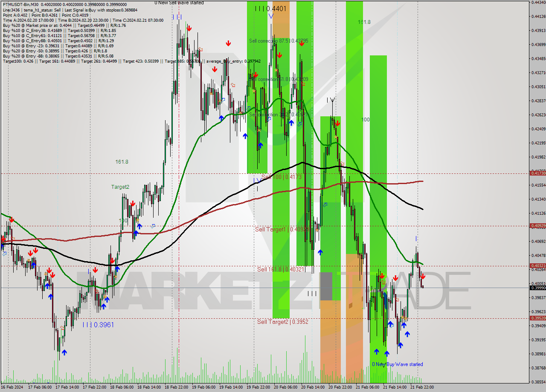Select the '21 Feb 22:00' time label

pyautogui.click(x=422, y=387)
